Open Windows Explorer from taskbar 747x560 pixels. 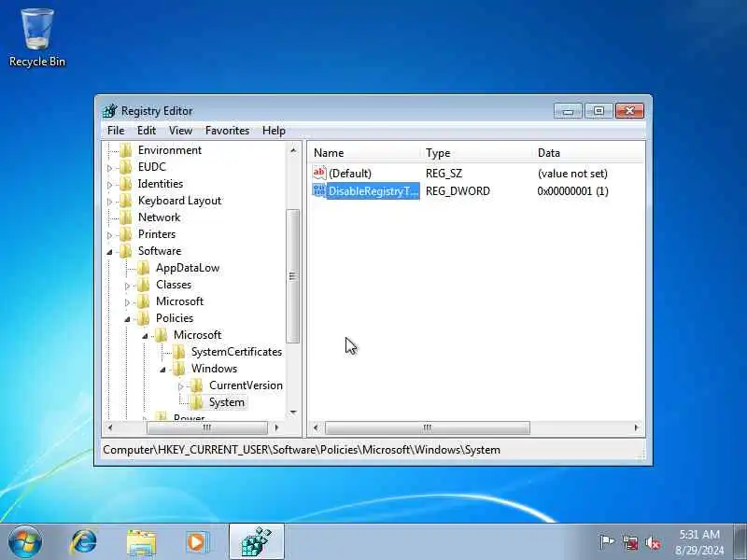141,542
